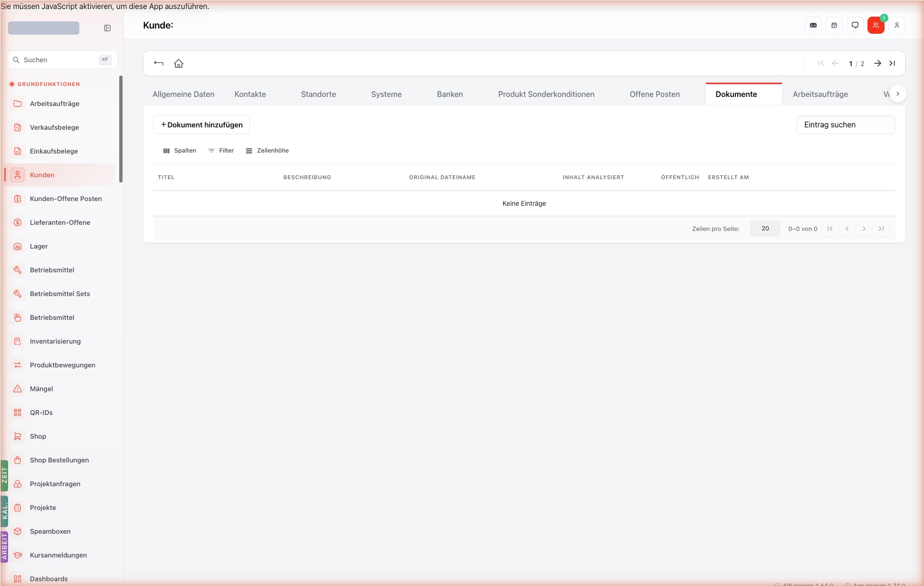The height and width of the screenshot is (586, 924).
Task: Open Dashboards in the sidebar
Action: coord(60,579)
